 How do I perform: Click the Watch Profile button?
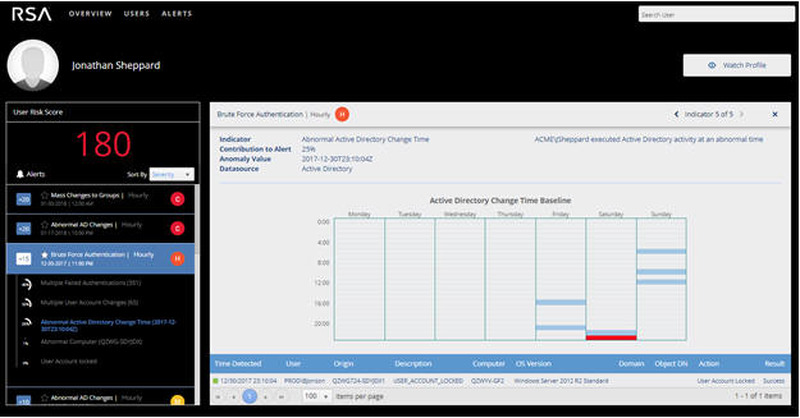click(x=736, y=65)
